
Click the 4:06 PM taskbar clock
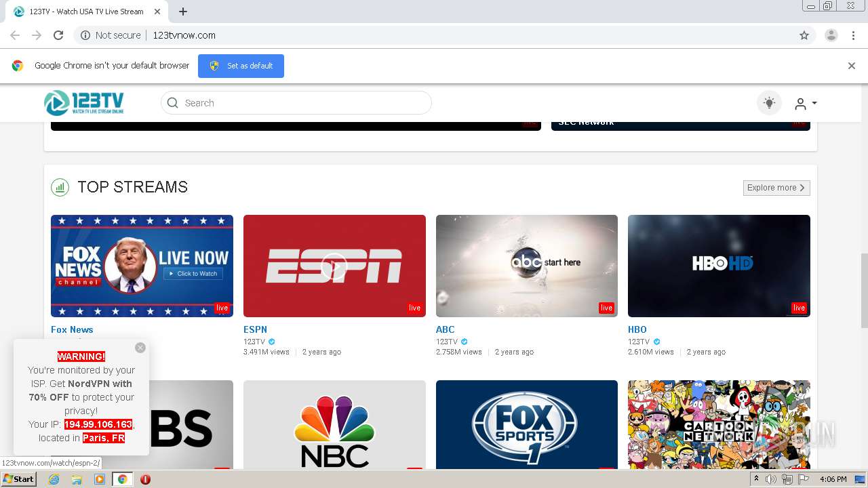coord(833,479)
